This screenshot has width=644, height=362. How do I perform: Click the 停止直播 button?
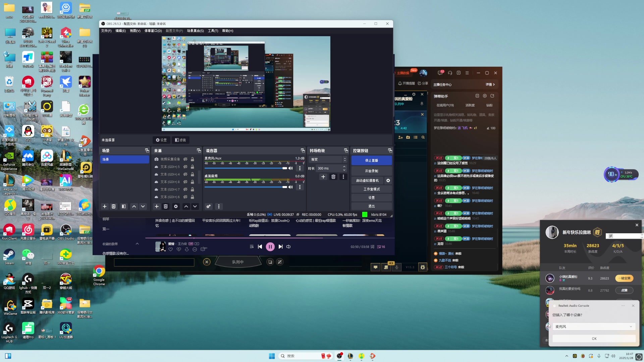point(371,161)
